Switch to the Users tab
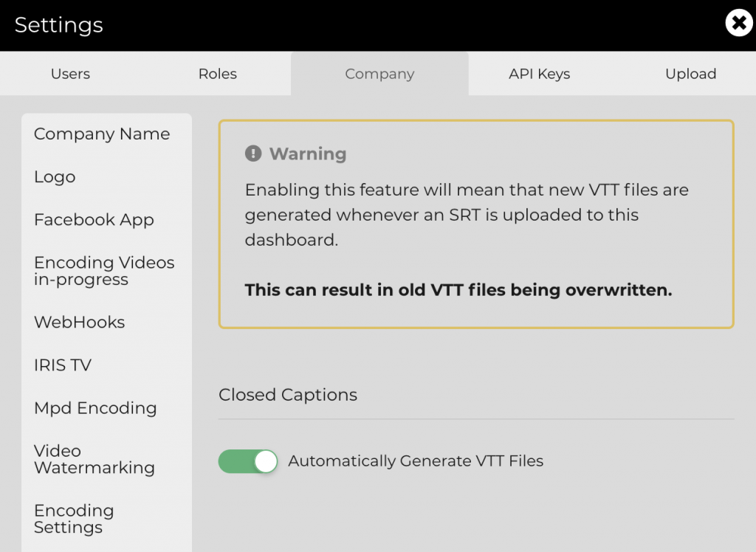 70,74
